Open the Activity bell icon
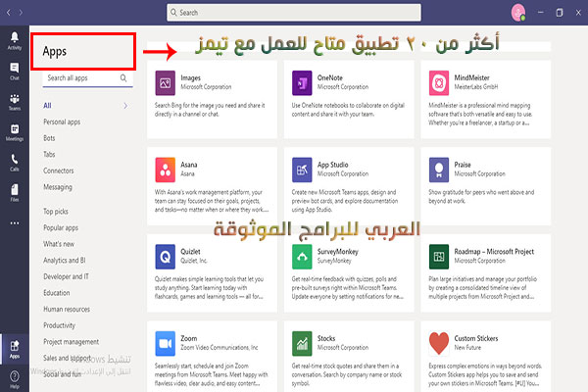Viewport: 588px width, 392px height. (x=15, y=40)
